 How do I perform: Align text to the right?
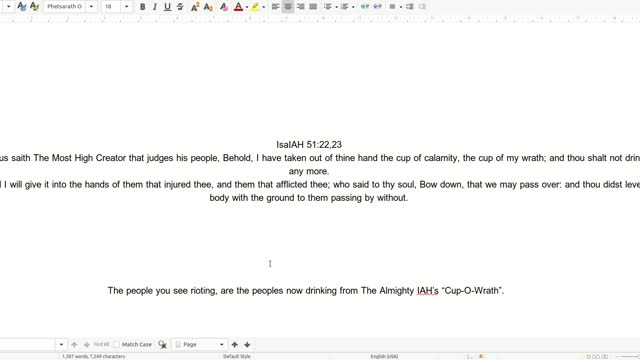(301, 7)
